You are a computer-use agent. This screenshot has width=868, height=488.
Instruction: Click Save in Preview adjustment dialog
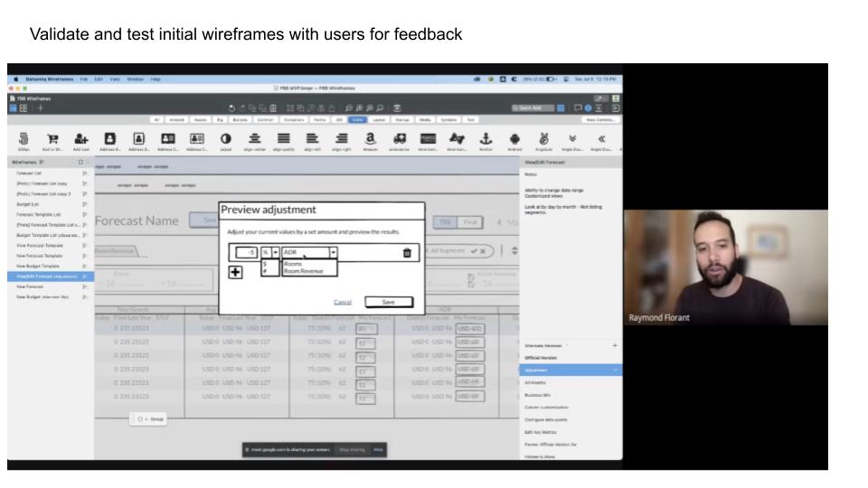(x=388, y=302)
